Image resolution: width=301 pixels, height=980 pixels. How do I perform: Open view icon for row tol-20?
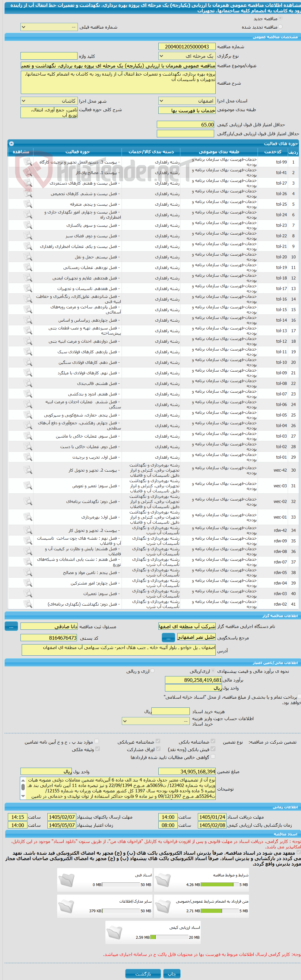click(x=27, y=257)
